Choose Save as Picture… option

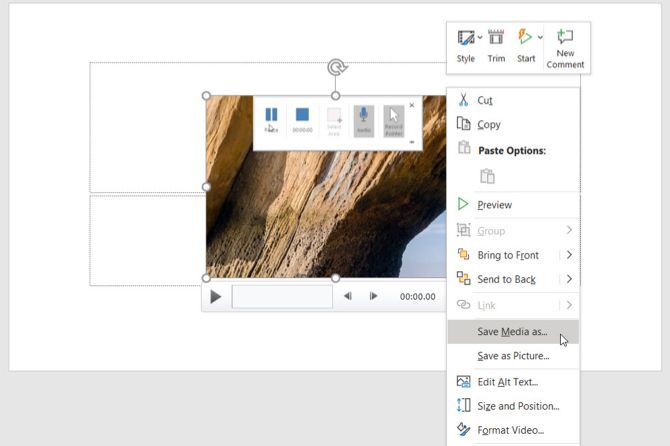coord(512,356)
